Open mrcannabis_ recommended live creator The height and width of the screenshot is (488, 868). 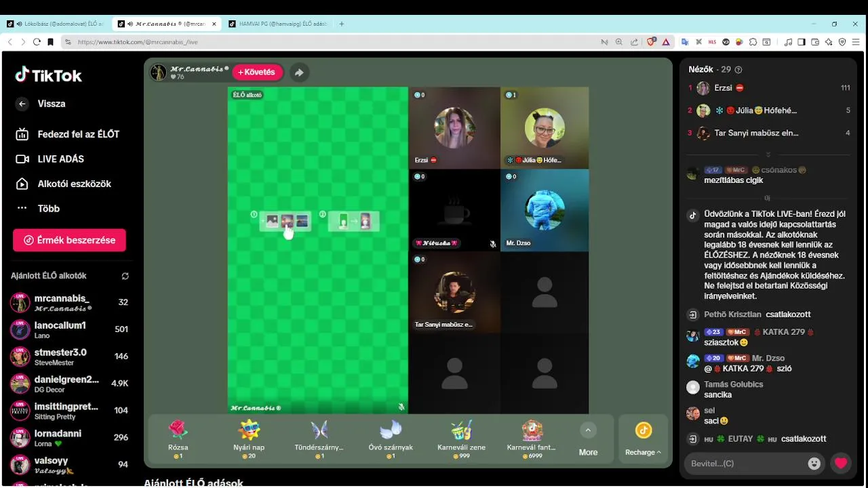tap(69, 302)
